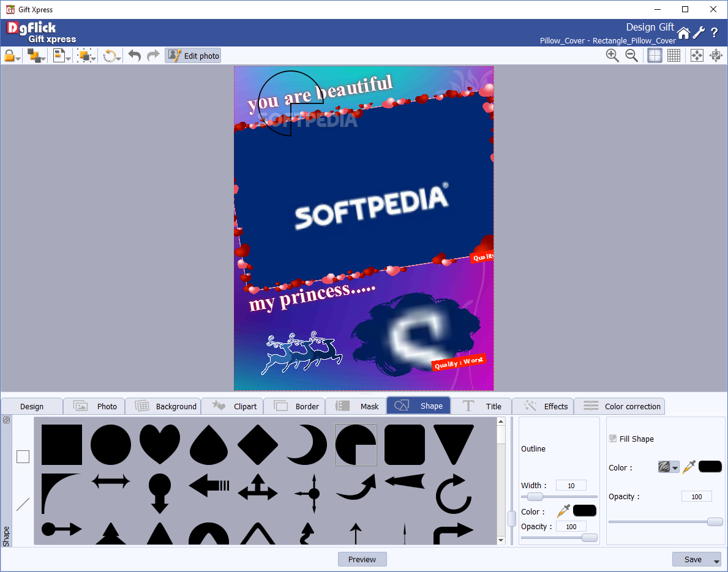Click the fit-to-screen arrows icon
Viewport: 728px width, 572px height.
697,56
